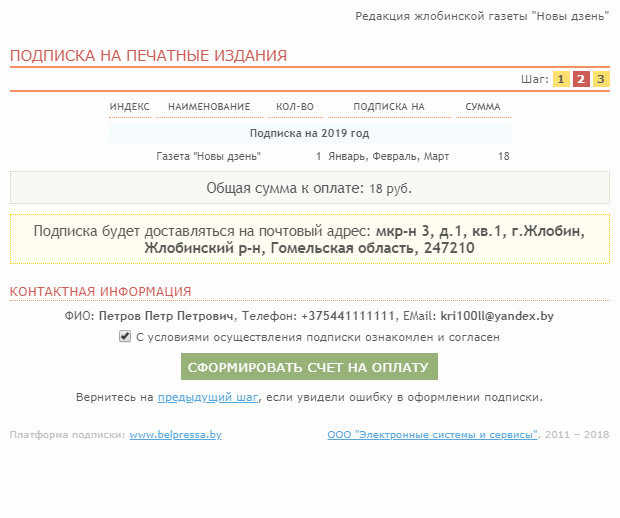Click the 'Индекс' column header

point(130,107)
